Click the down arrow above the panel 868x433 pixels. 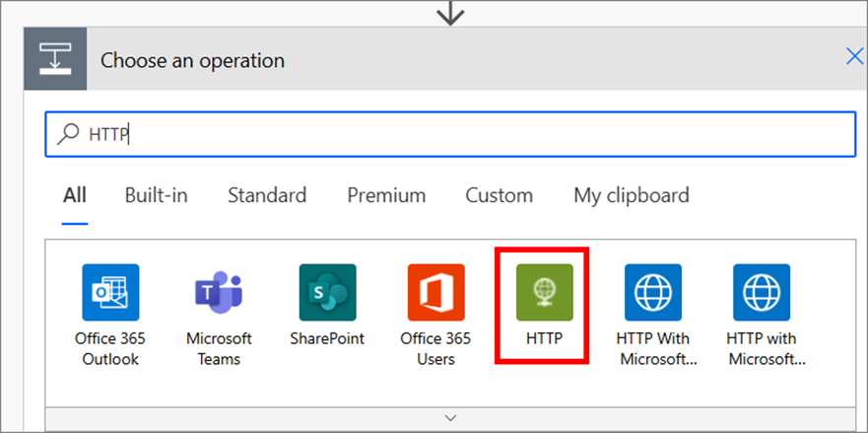[x=450, y=13]
